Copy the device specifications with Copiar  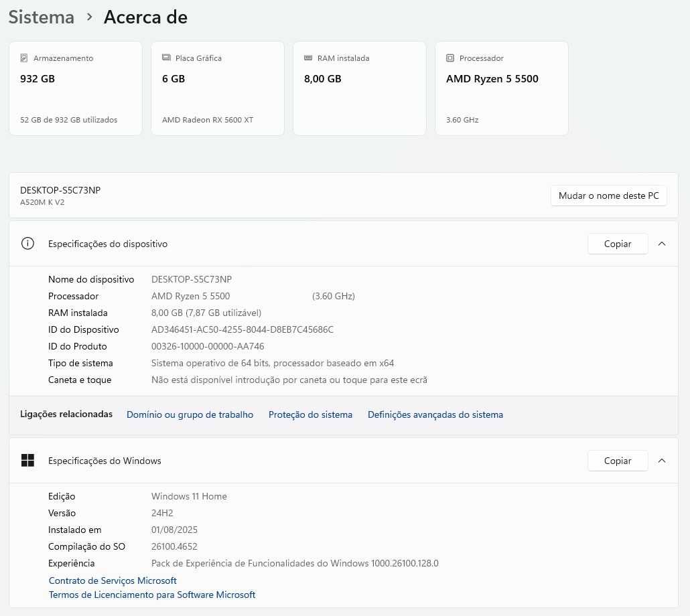pyautogui.click(x=618, y=244)
